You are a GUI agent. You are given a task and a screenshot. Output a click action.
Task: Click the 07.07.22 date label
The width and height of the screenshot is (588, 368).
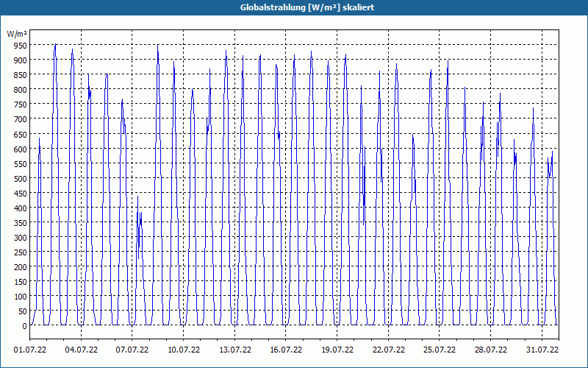click(x=132, y=350)
